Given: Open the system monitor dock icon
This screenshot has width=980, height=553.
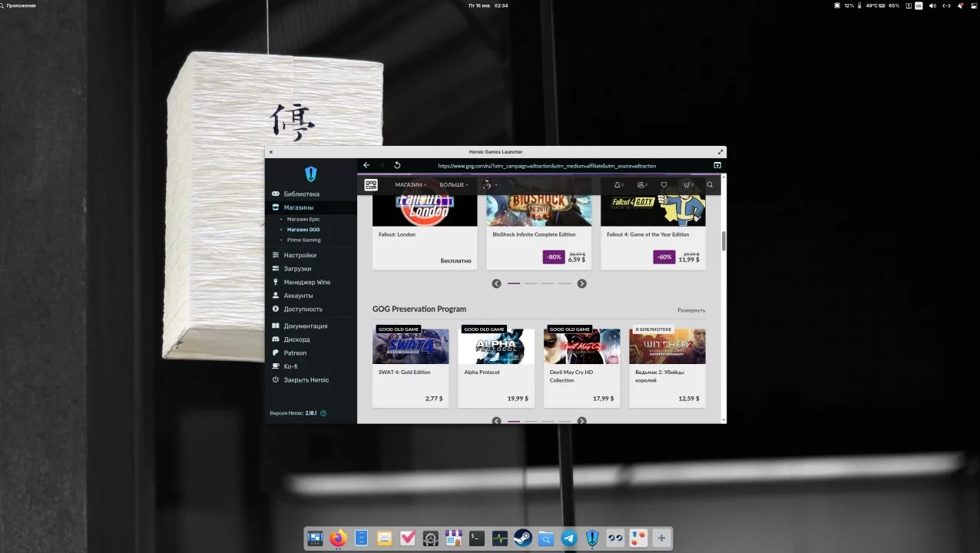Looking at the screenshot, I should (x=500, y=538).
